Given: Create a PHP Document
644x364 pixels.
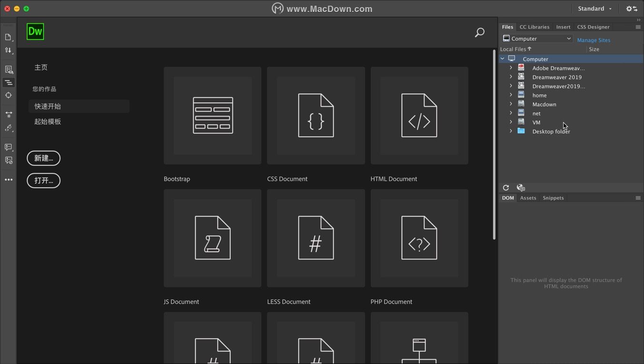Looking at the screenshot, I should click(419, 238).
